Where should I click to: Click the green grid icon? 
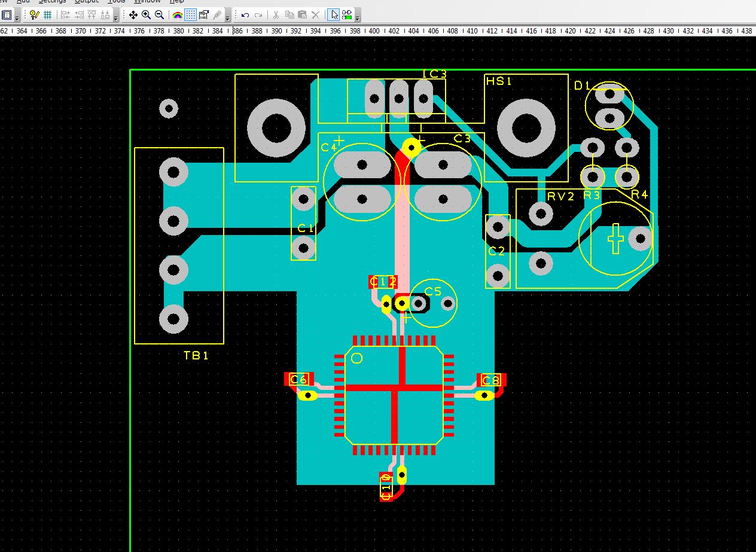[x=47, y=15]
